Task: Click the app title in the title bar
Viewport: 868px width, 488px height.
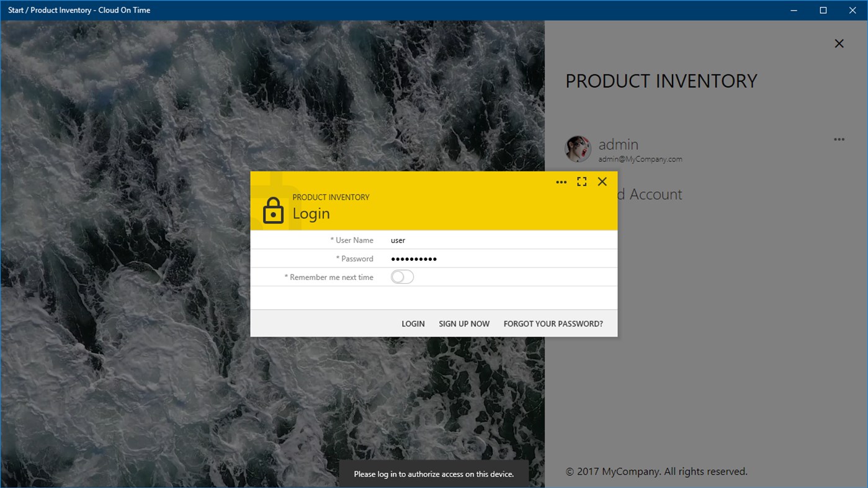Action: coord(79,10)
